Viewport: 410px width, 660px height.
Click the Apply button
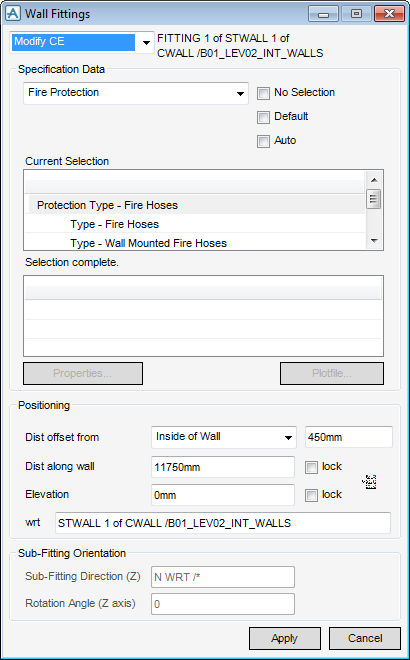click(285, 638)
